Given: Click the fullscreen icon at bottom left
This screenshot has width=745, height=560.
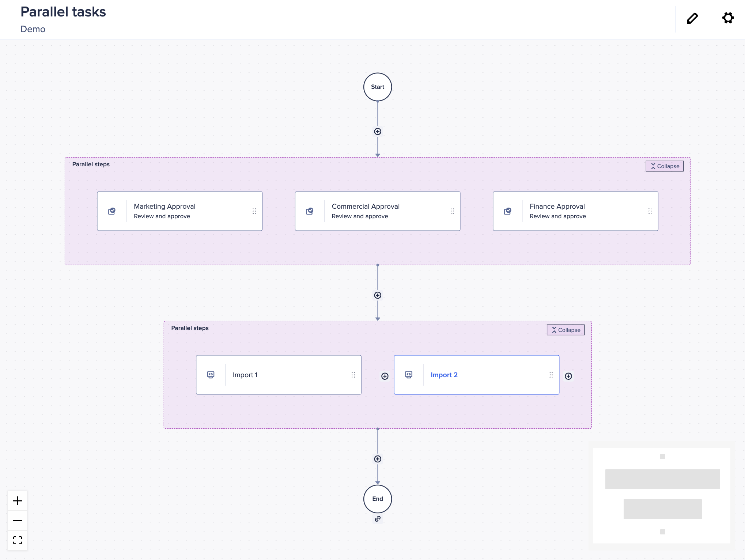Looking at the screenshot, I should (x=17, y=540).
